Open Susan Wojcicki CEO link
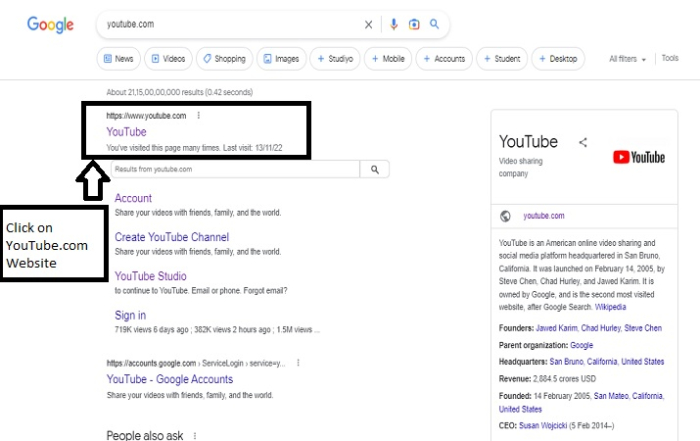700x441 pixels. (x=543, y=425)
